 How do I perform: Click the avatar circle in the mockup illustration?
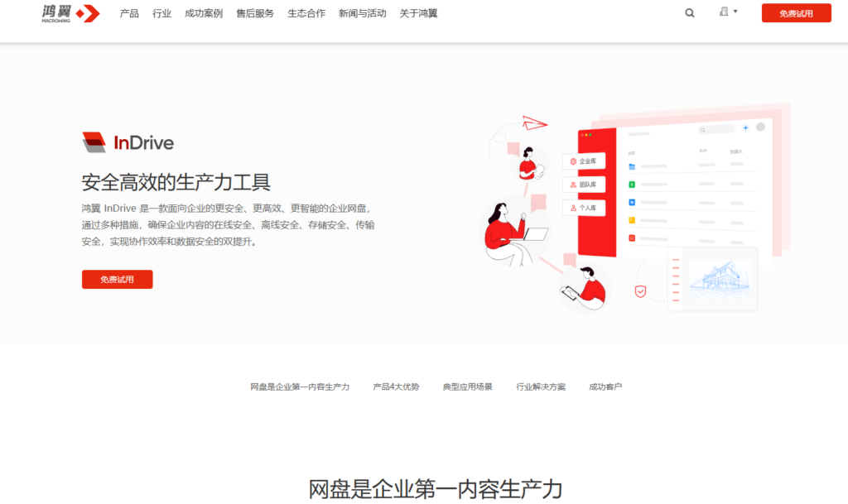tap(760, 126)
